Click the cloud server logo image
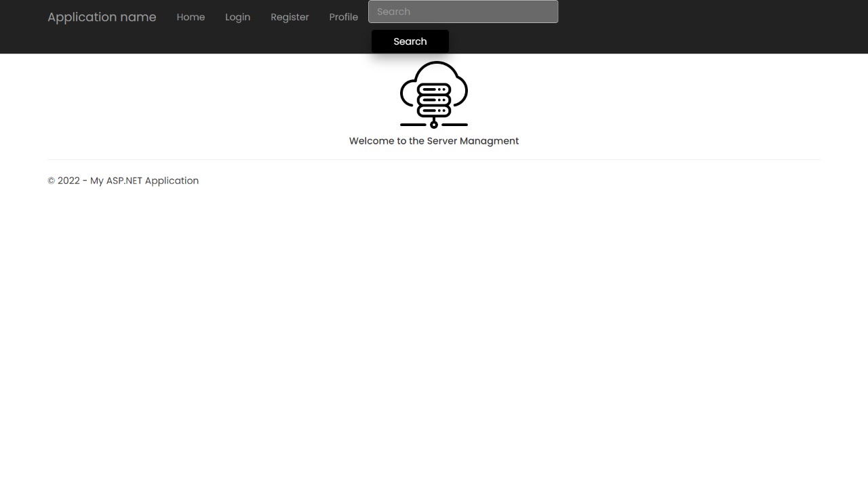 [434, 94]
